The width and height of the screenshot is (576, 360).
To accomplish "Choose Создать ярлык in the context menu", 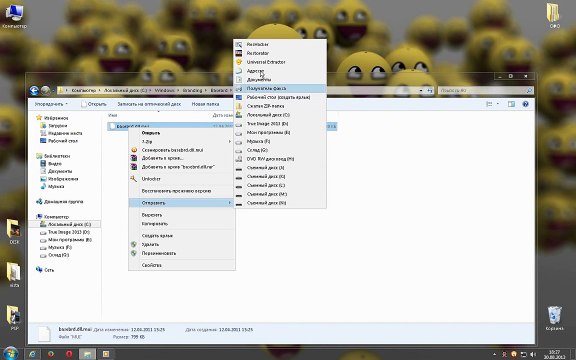I will [x=181, y=235].
